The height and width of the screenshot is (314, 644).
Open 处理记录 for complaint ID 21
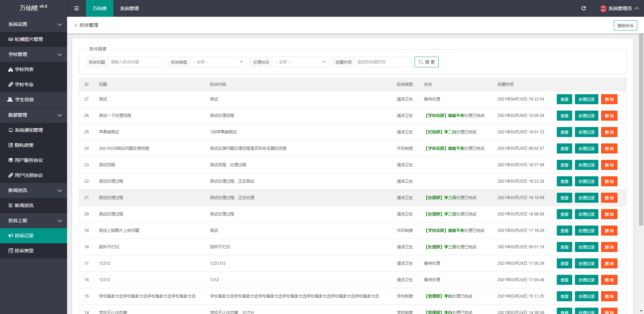click(587, 198)
